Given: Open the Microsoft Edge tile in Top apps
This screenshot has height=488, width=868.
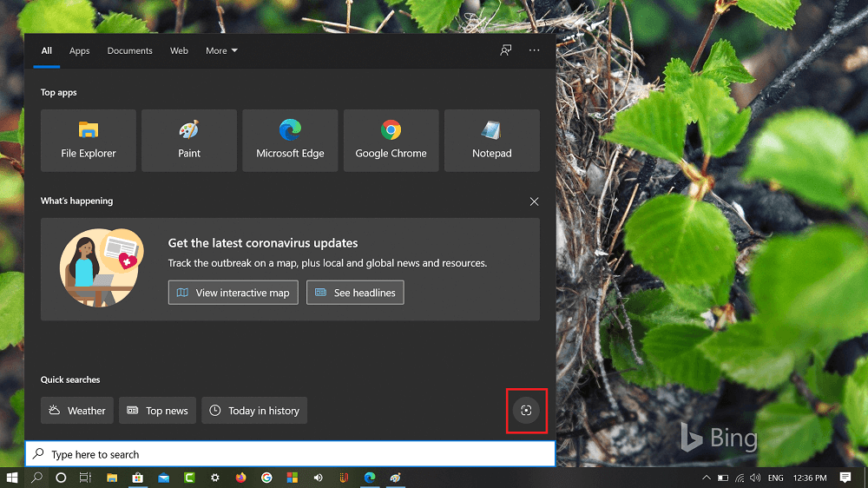Looking at the screenshot, I should pos(290,140).
